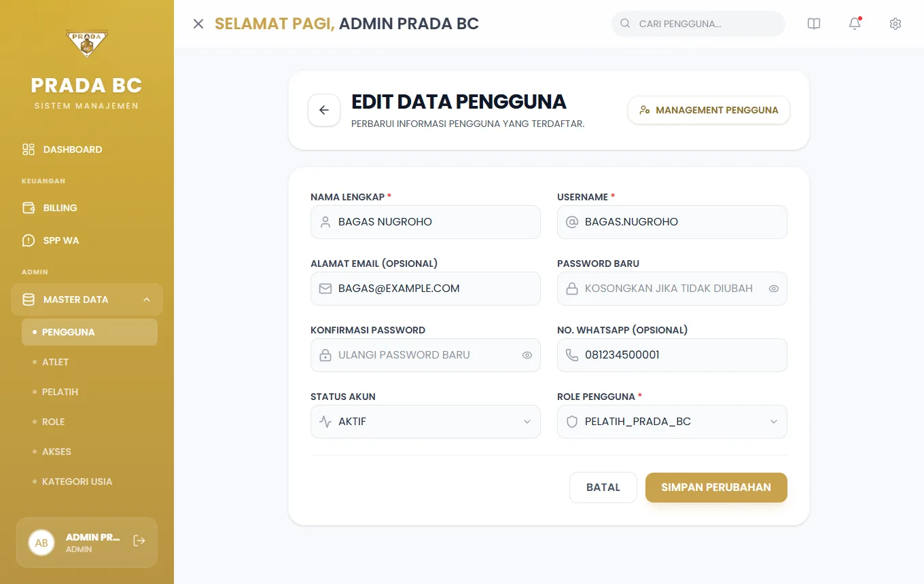Go back using the arrow button

click(324, 110)
